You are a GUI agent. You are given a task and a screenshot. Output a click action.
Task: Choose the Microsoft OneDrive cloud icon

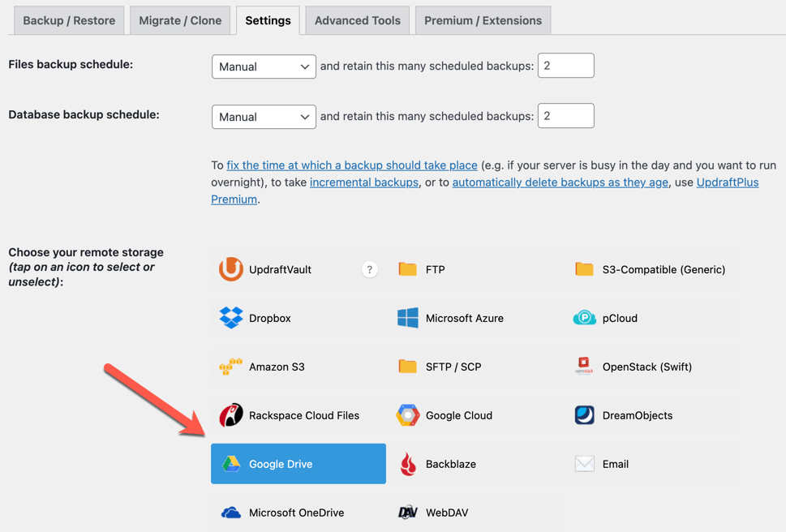[231, 513]
